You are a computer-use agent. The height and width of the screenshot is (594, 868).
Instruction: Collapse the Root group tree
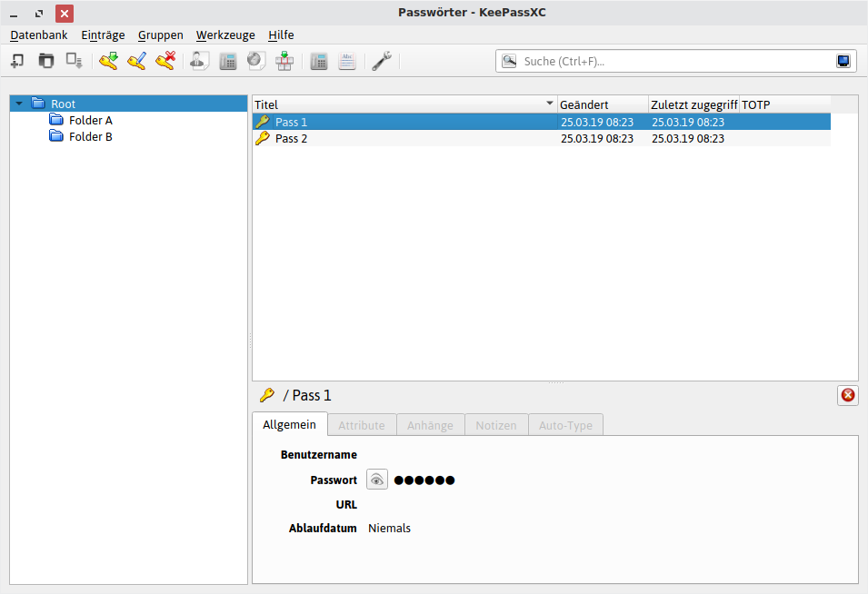click(19, 104)
